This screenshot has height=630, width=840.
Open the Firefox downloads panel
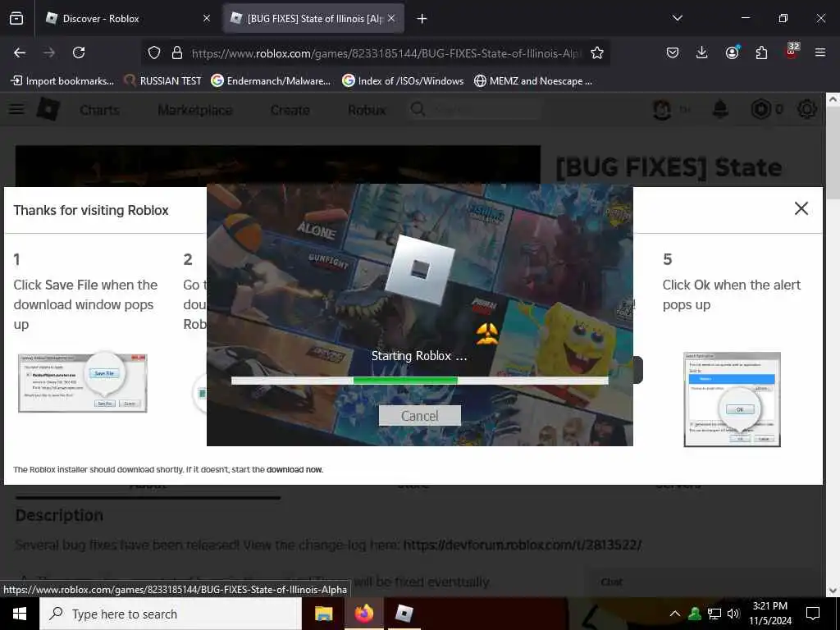(702, 52)
